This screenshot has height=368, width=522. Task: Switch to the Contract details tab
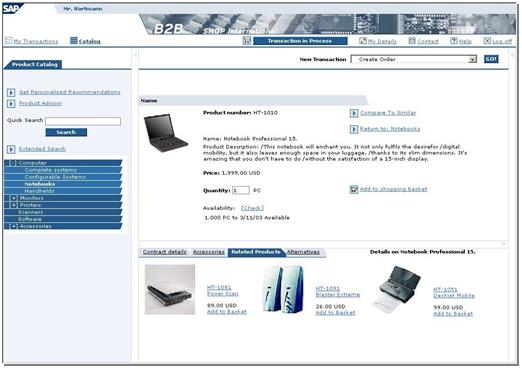click(x=164, y=252)
